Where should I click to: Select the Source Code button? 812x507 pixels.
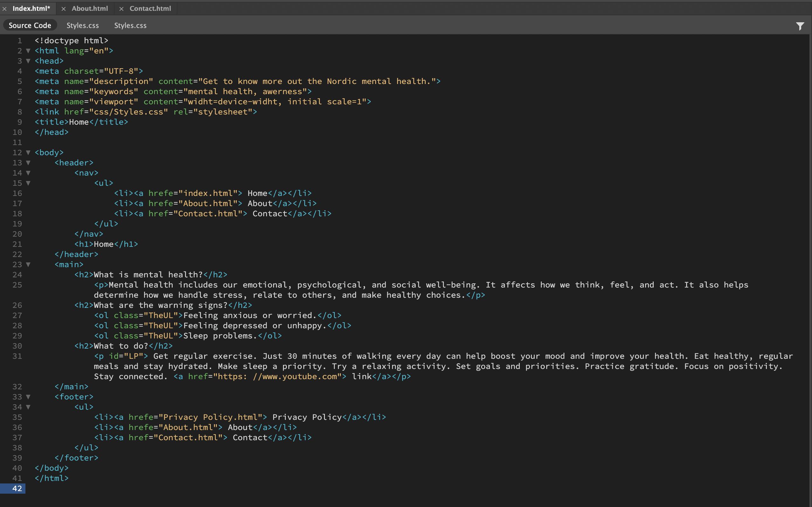pyautogui.click(x=30, y=25)
